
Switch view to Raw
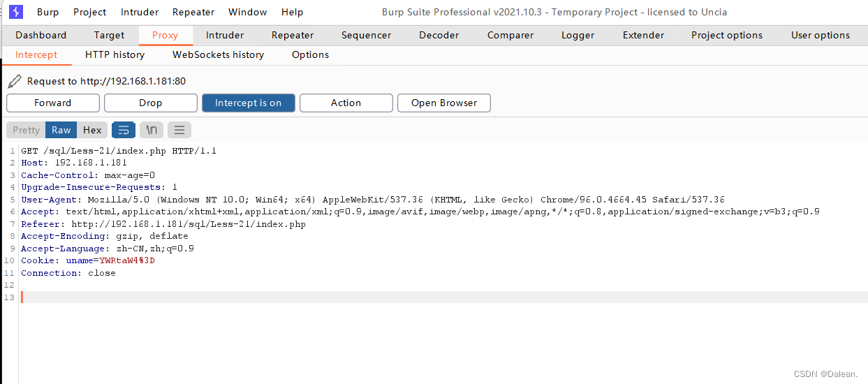(61, 130)
